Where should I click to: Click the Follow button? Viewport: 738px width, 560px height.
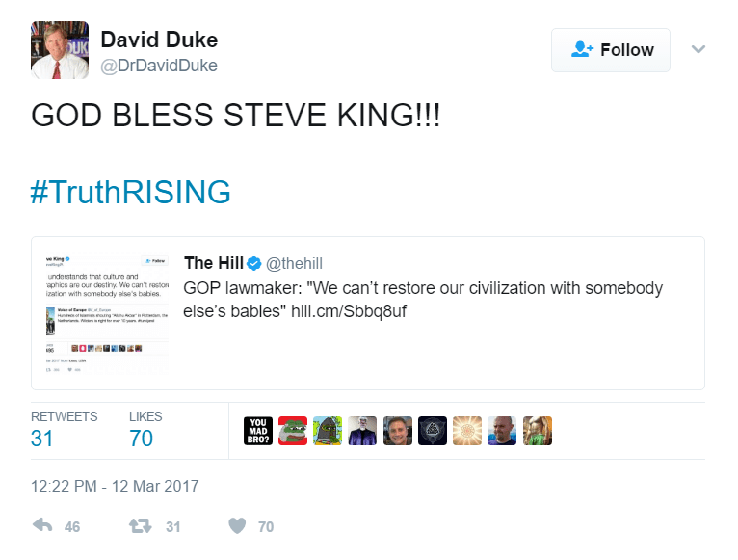coord(612,50)
